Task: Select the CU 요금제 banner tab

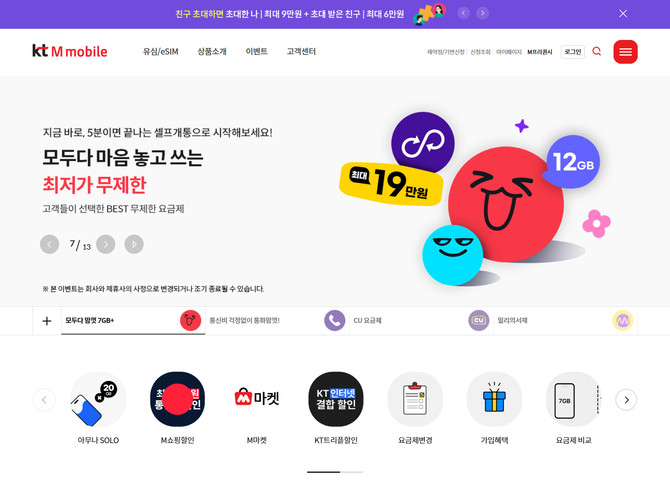Action: 421,321
